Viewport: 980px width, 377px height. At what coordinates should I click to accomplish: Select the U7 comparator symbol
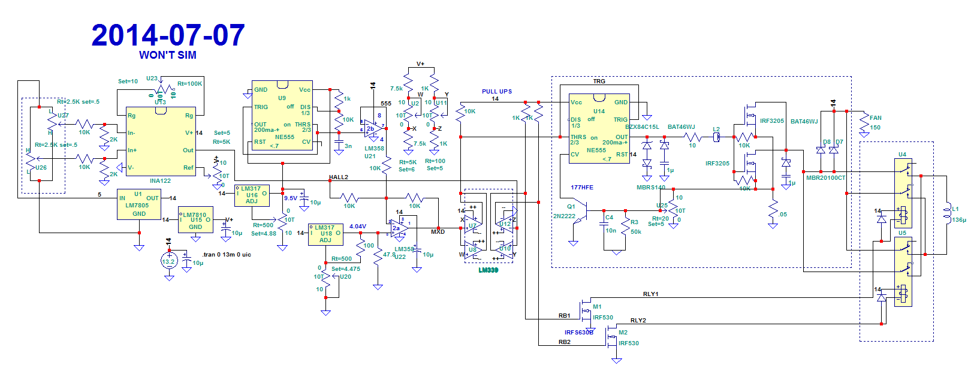tap(474, 225)
